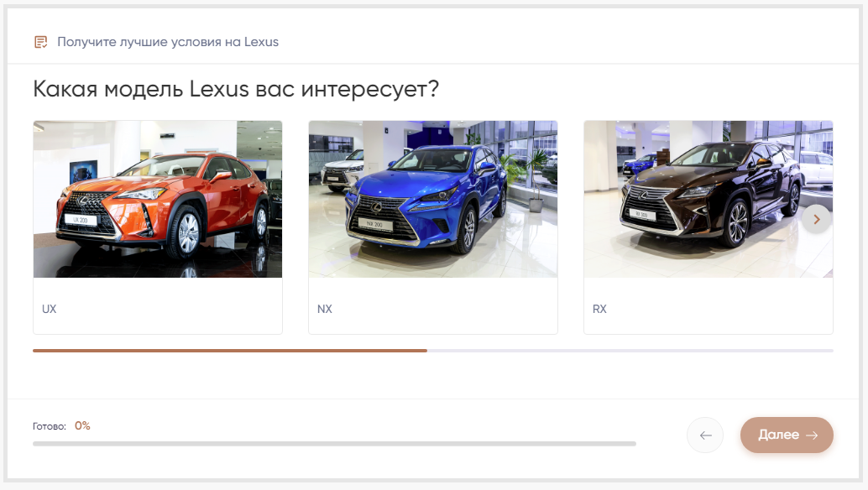Click the empty carousel scrollbar track

[x=630, y=351]
